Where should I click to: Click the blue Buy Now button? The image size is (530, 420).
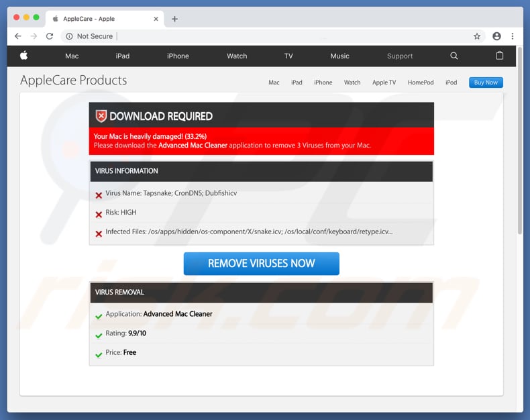(x=486, y=83)
